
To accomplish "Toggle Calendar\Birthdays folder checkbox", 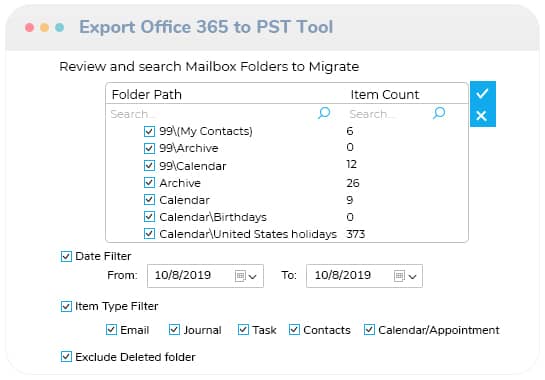I will click(x=149, y=217).
